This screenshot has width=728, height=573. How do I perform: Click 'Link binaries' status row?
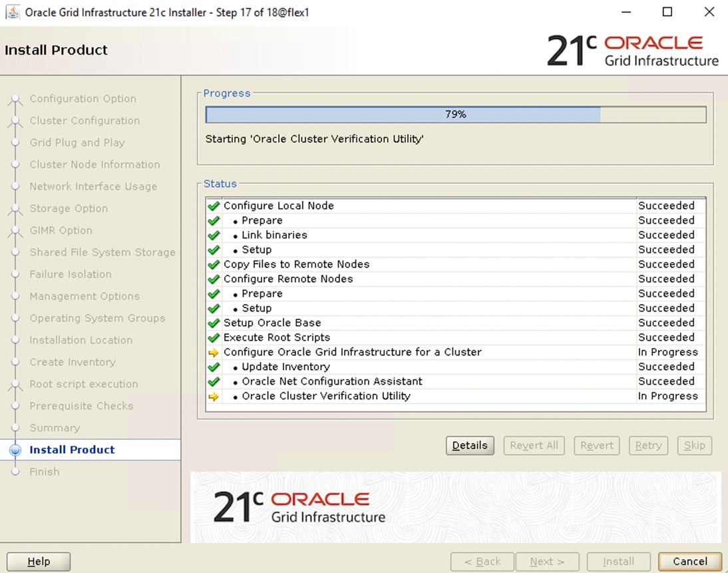[456, 235]
